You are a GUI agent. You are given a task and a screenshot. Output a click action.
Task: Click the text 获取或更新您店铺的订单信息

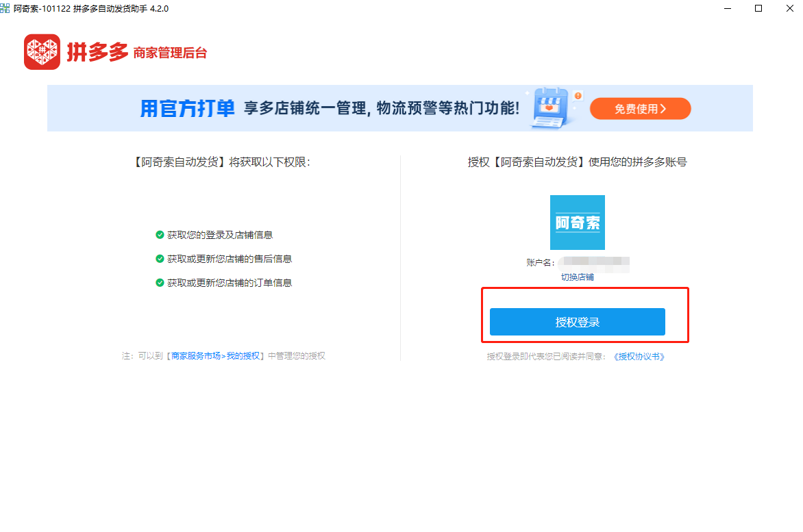tap(230, 283)
